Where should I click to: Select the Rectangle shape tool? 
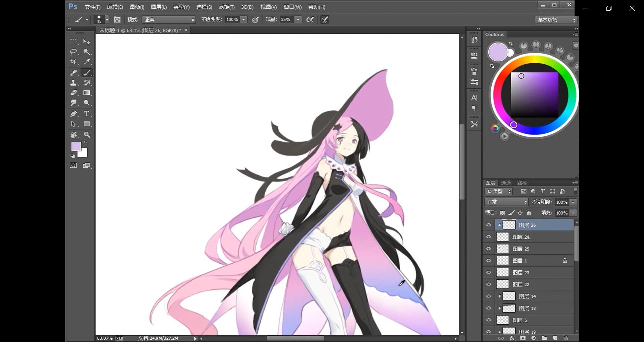[x=87, y=124]
